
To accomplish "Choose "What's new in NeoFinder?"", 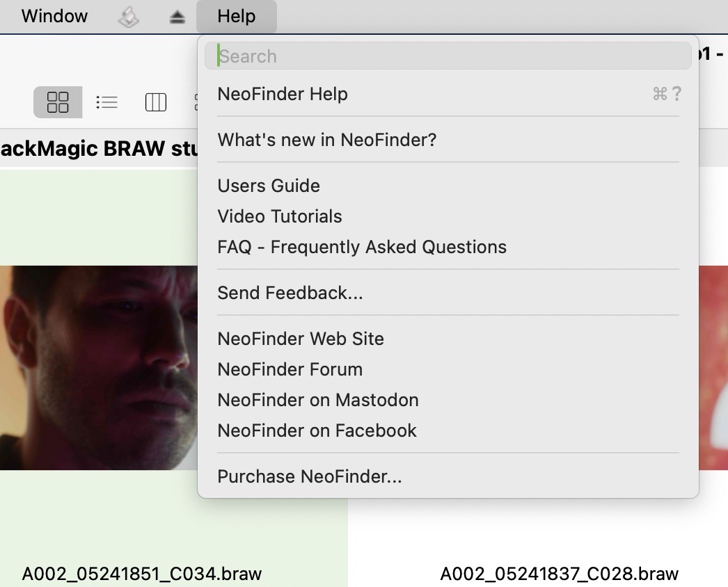I will coord(326,140).
